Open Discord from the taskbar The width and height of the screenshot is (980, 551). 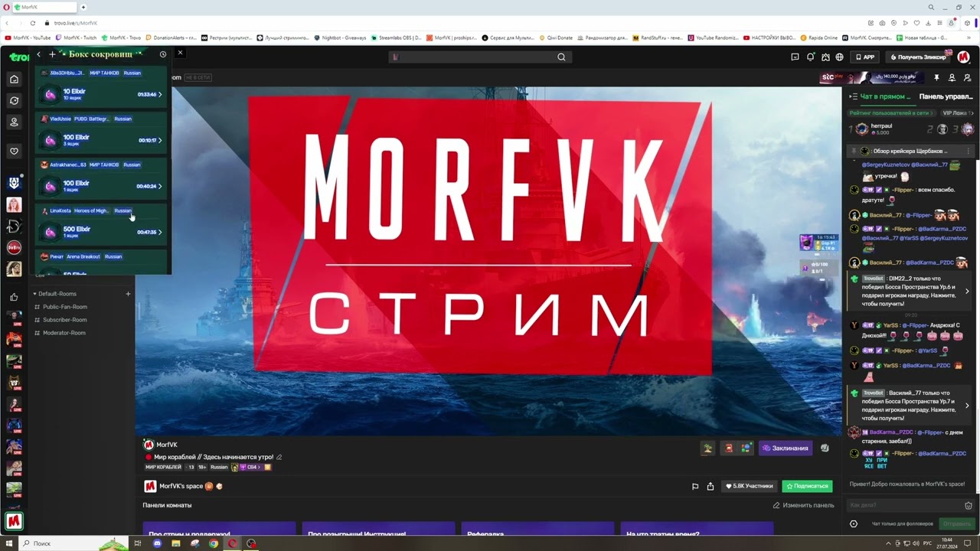tap(157, 543)
